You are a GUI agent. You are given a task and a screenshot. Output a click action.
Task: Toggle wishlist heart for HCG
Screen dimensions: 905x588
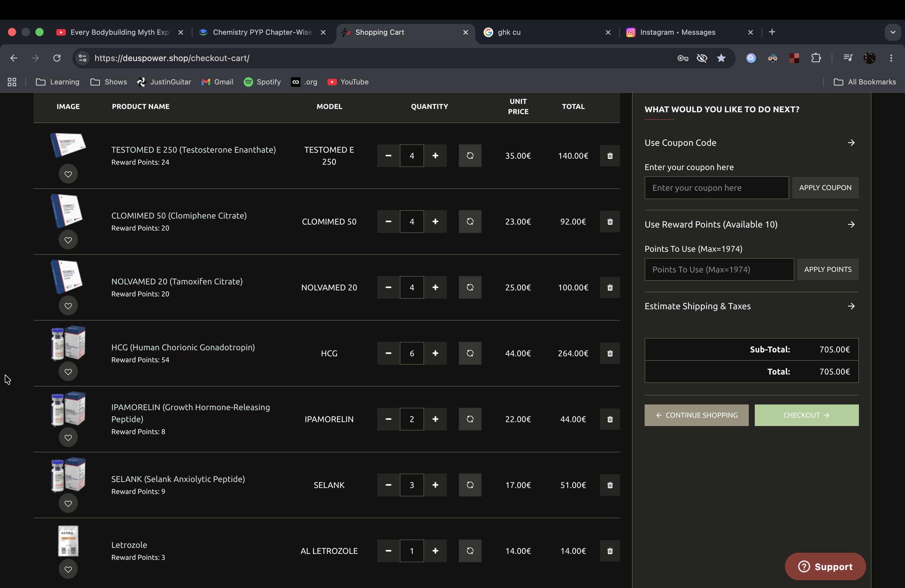coord(68,372)
